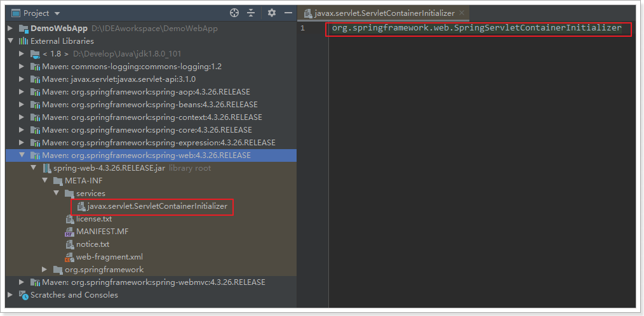Click the notice.txt file icon
This screenshot has width=644, height=316.
69,244
